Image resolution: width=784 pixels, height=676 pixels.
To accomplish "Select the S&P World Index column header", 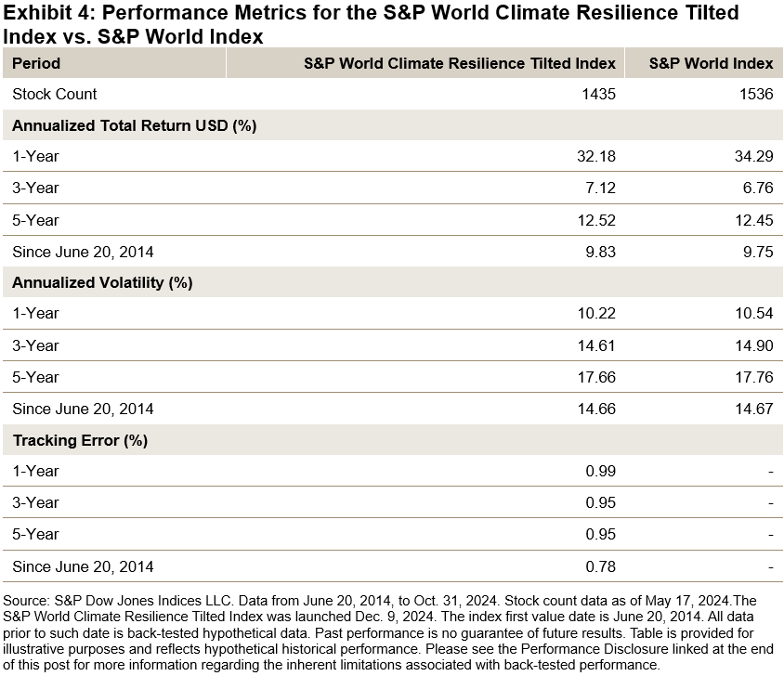I will (711, 63).
